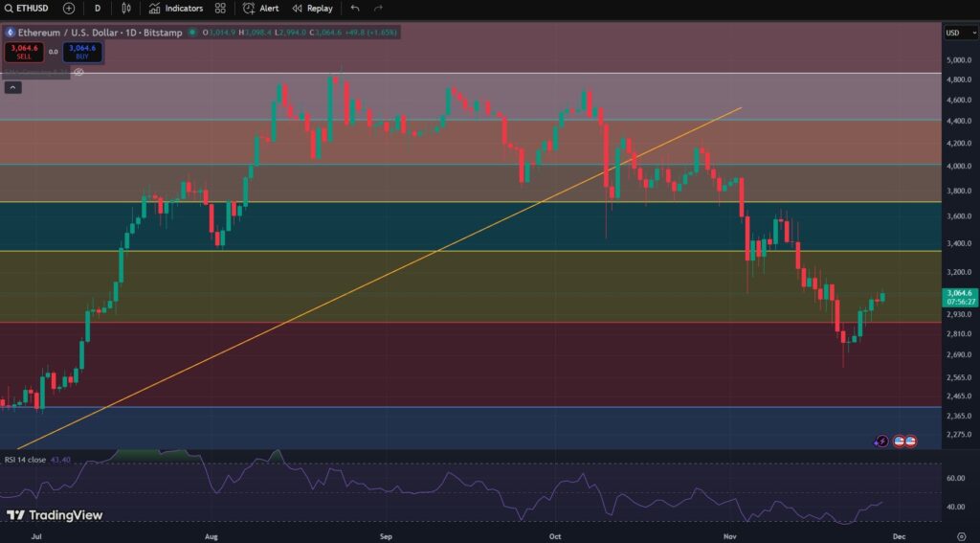Screen dimensions: 980x543
Task: Undo the last chart action
Action: tap(355, 9)
